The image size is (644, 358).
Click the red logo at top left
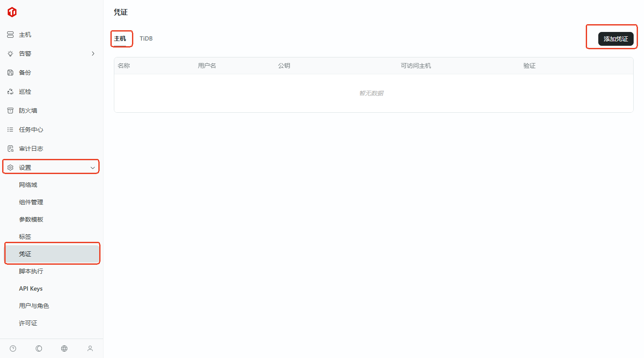12,12
